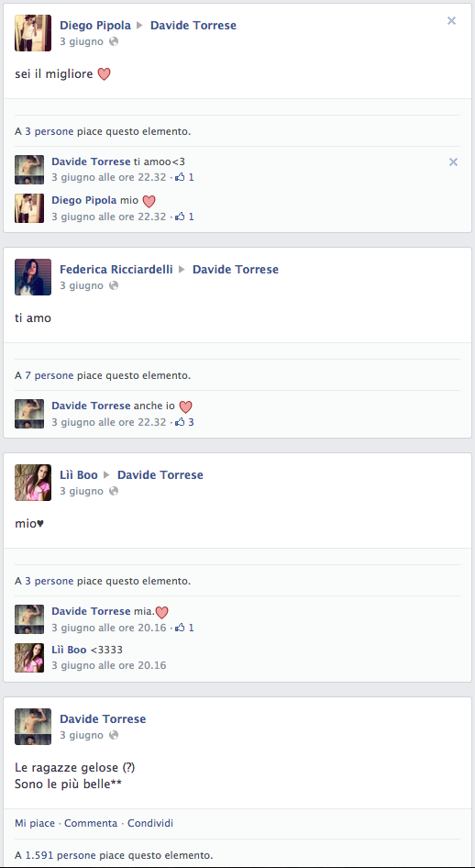Open Federica Ricciardelli's profile name link
Screen dimensions: 475x868
116,270
